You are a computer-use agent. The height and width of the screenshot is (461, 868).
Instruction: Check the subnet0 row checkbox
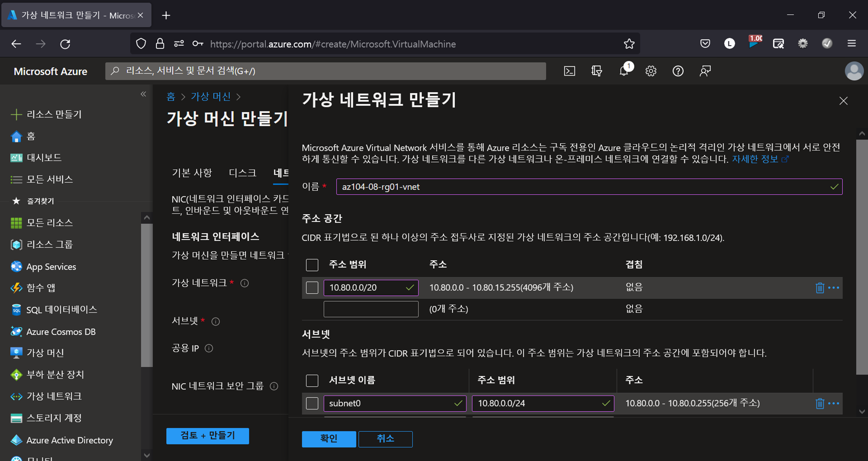(x=312, y=403)
